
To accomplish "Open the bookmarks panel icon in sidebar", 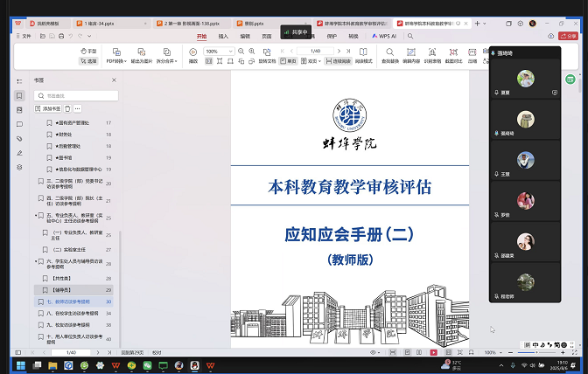I will (19, 95).
